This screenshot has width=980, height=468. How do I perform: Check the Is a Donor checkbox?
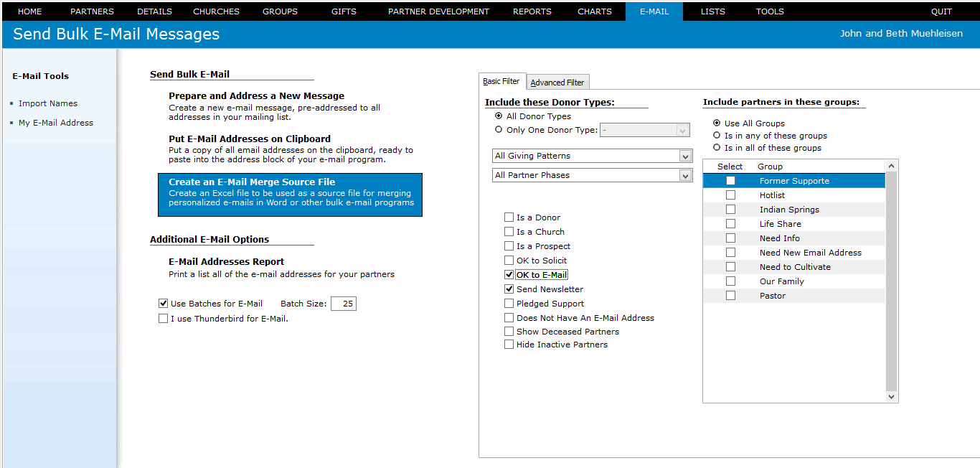(509, 217)
